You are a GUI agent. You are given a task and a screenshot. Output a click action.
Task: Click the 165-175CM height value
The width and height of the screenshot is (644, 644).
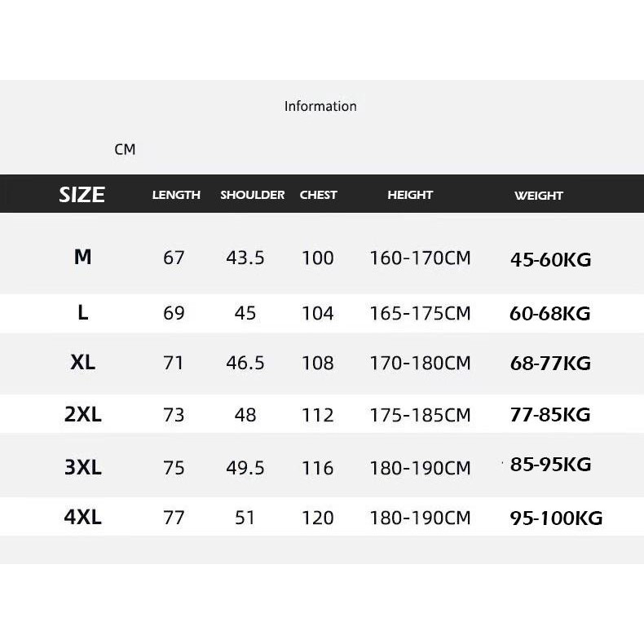pyautogui.click(x=420, y=313)
